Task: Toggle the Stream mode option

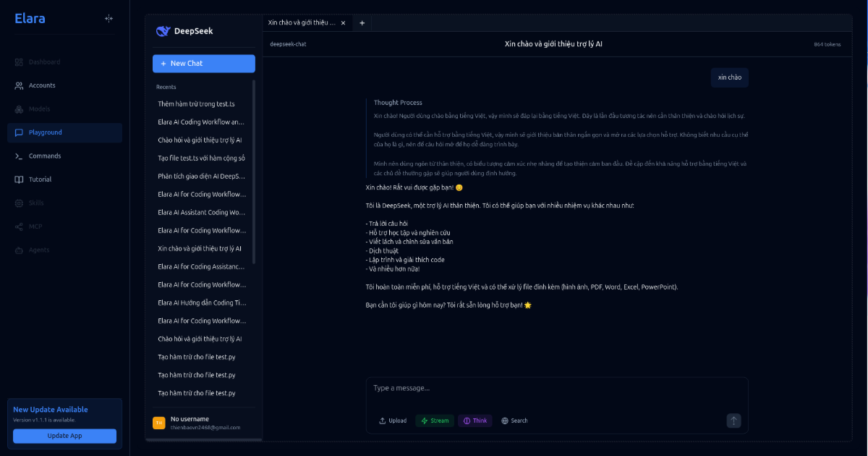Action: [435, 421]
